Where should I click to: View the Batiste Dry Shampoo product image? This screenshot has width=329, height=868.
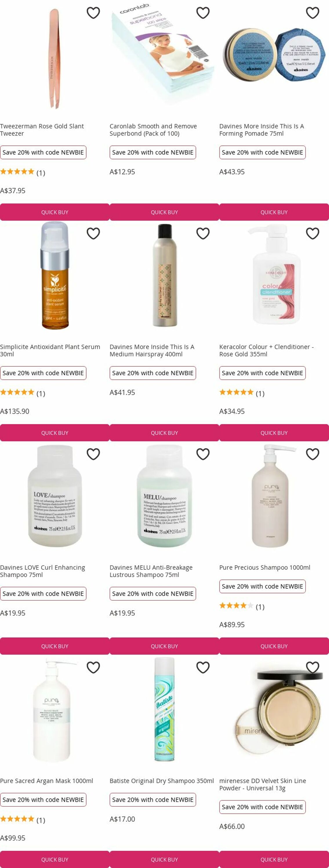pos(164,709)
